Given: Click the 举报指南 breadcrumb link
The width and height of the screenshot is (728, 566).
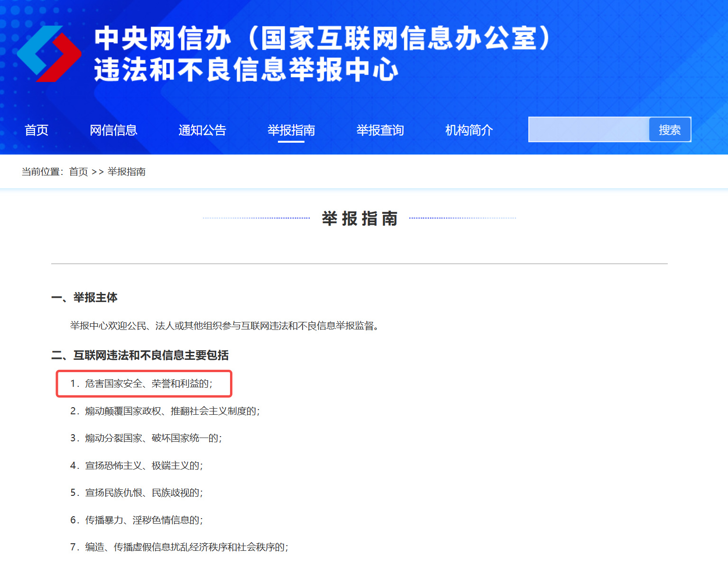Looking at the screenshot, I should point(127,172).
